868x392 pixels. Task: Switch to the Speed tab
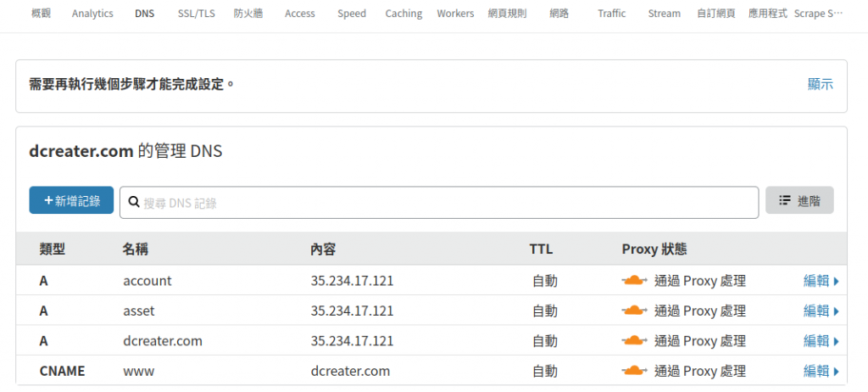point(352,14)
